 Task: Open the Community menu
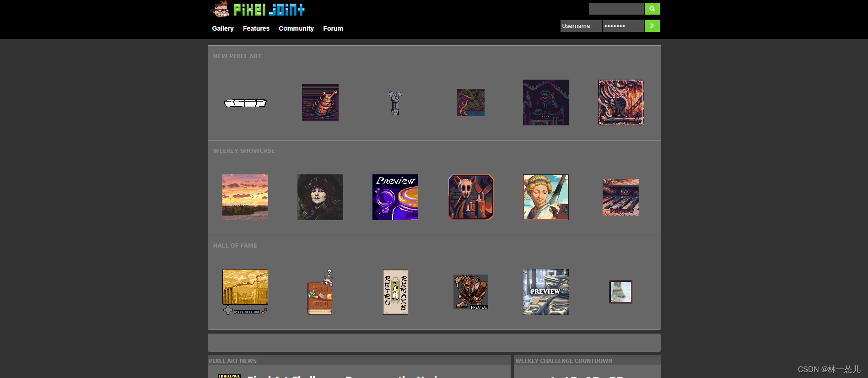pos(296,28)
